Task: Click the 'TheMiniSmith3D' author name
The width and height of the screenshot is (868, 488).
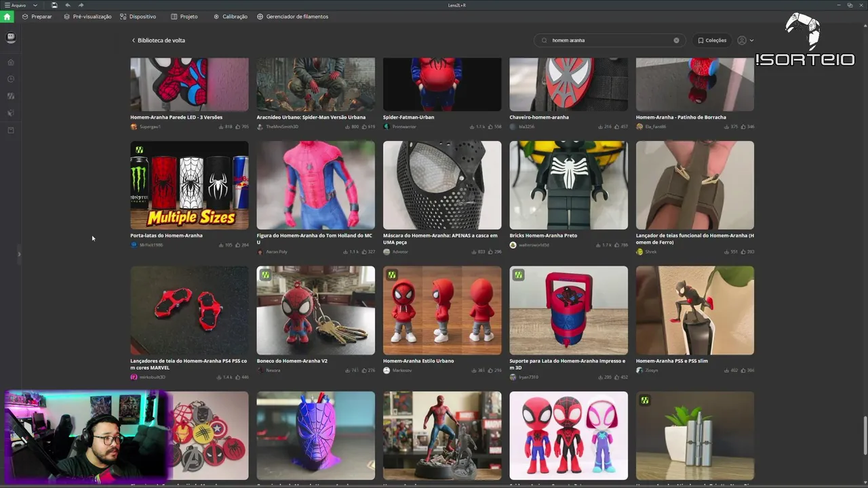Action: coord(282,127)
